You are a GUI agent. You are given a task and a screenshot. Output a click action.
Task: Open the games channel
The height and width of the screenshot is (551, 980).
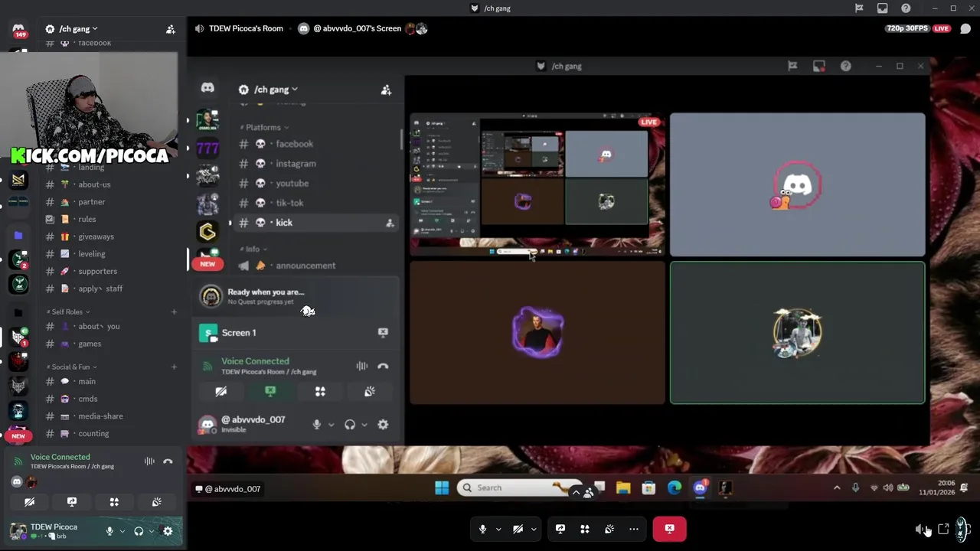click(90, 344)
